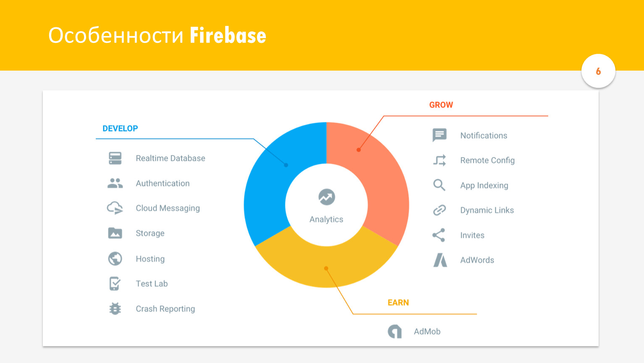
Task: Select the Invites label
Action: click(472, 235)
